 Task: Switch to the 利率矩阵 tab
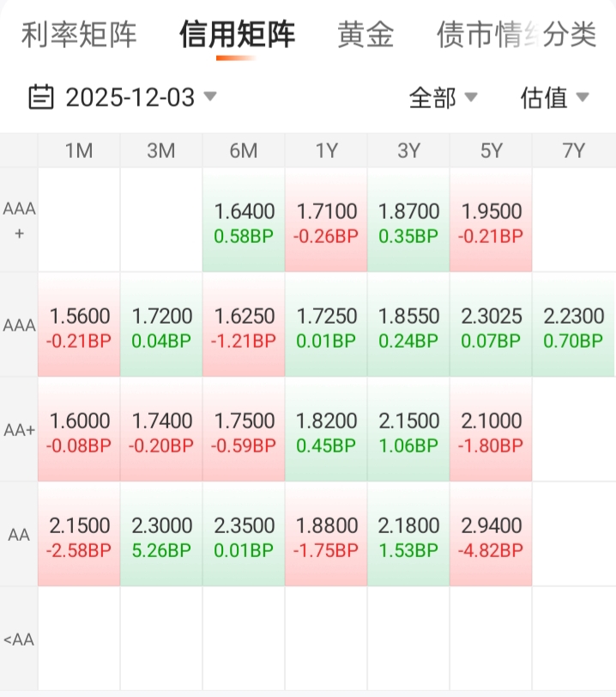[79, 34]
